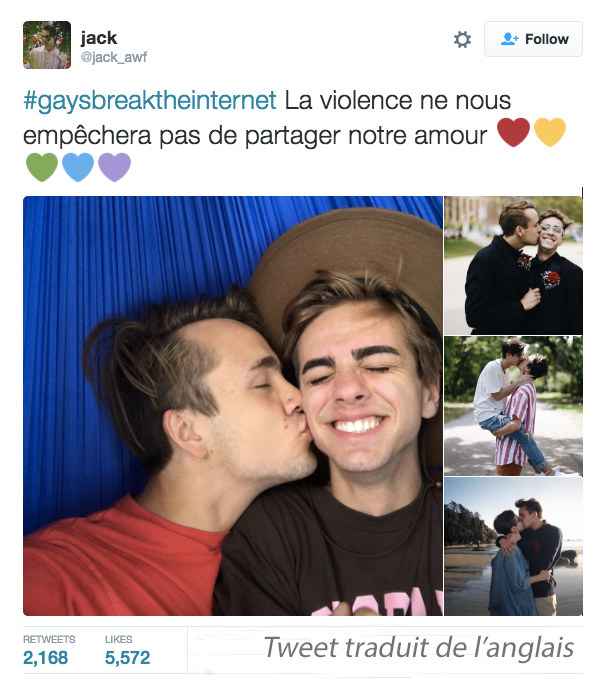The image size is (610, 679).
Task: Click the Follow button
Action: 533,39
